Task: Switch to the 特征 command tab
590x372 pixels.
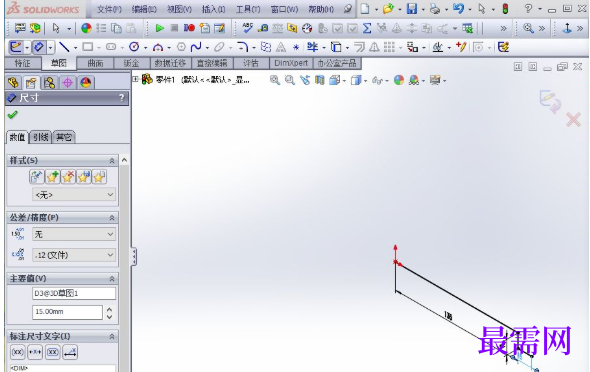Action: tap(23, 63)
